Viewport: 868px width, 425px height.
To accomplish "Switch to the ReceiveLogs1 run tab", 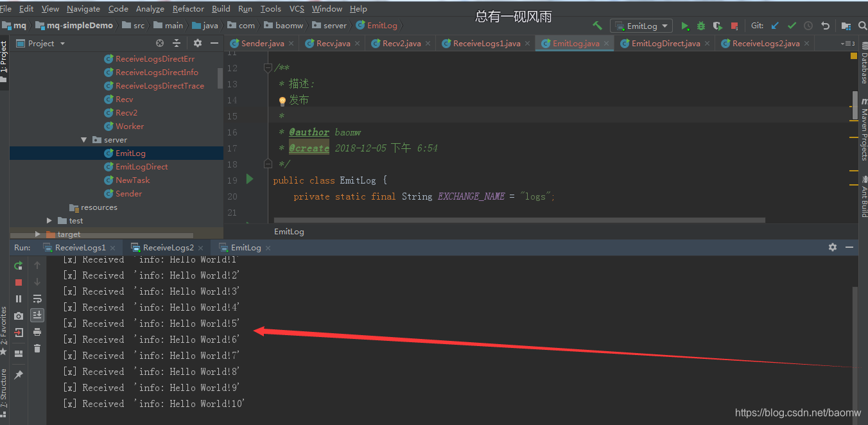I will tap(80, 247).
